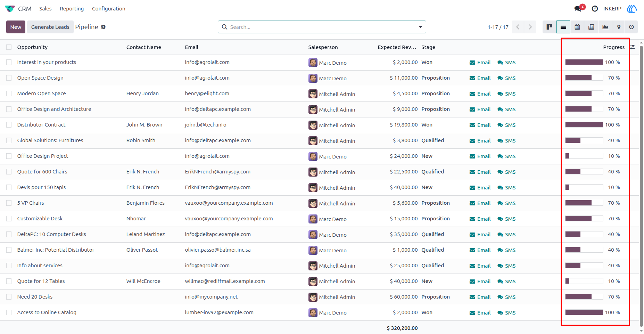Open the Configuration menu
Viewport: 644px width, 334px height.
109,9
